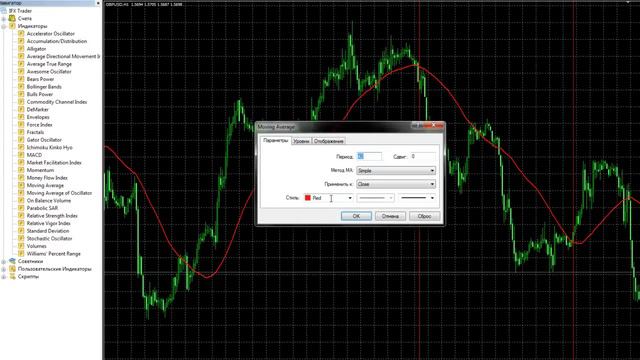Screen dimensions: 640x360
Task: Click the IFX Trader root icon
Action: click(4, 11)
